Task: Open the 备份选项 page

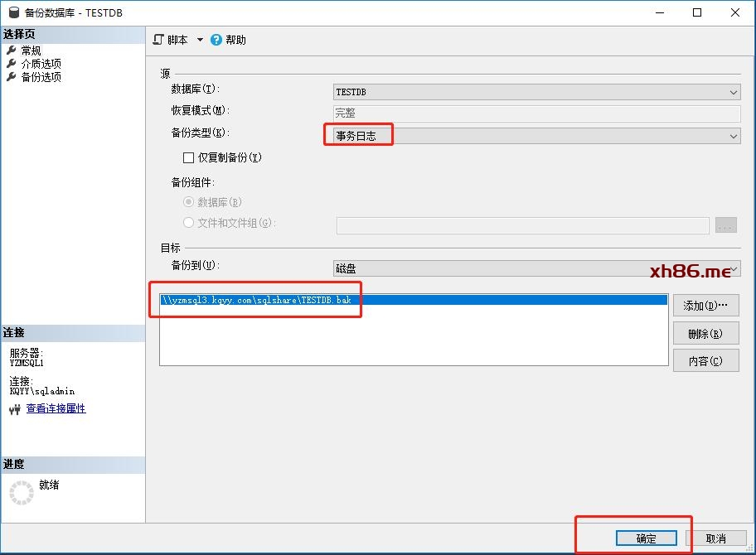Action: click(x=41, y=77)
